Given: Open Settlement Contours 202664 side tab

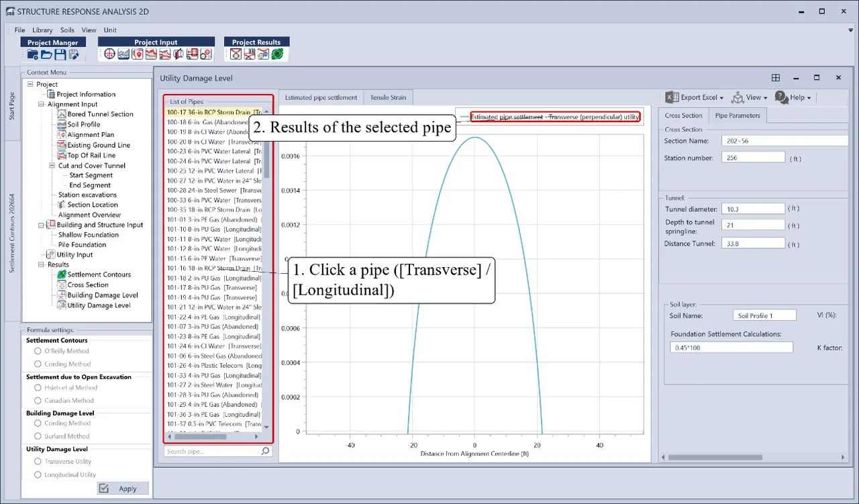Looking at the screenshot, I should [11, 234].
